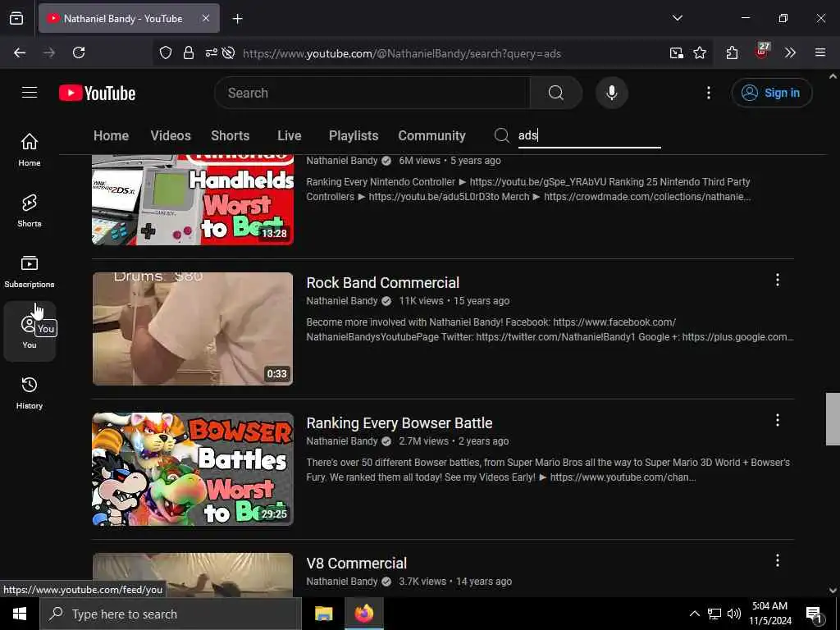Switch to the Community tab
The height and width of the screenshot is (630, 840).
pyautogui.click(x=431, y=135)
